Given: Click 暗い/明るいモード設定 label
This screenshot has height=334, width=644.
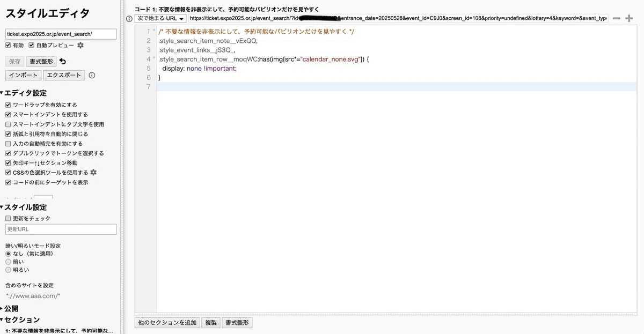Looking at the screenshot, I should pos(33,246).
